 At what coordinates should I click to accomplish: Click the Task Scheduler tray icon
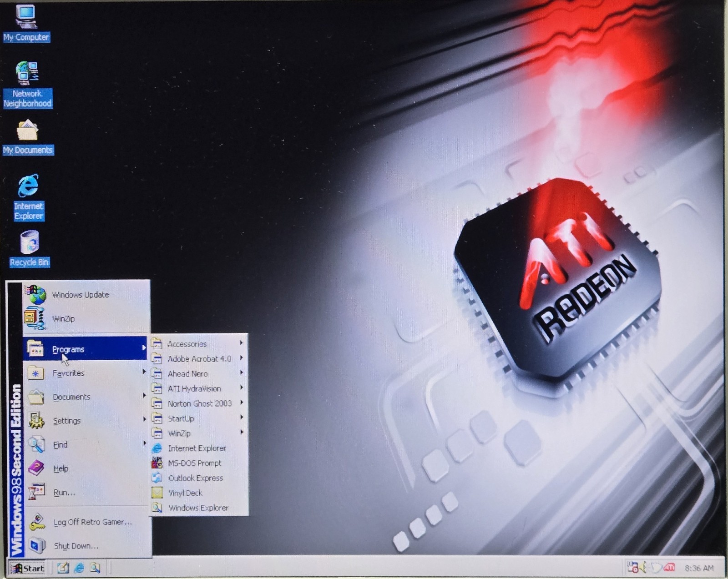coord(632,568)
